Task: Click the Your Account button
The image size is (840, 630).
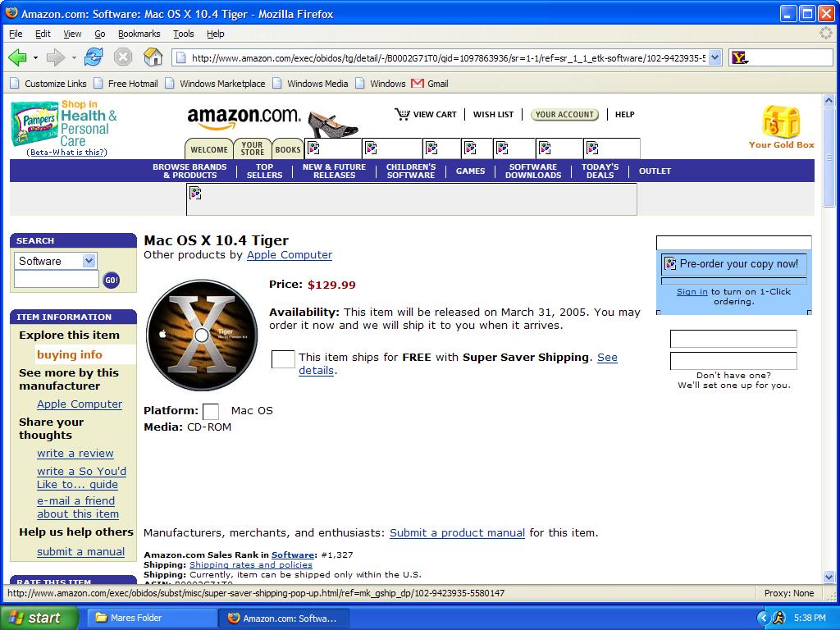Action: 564,114
